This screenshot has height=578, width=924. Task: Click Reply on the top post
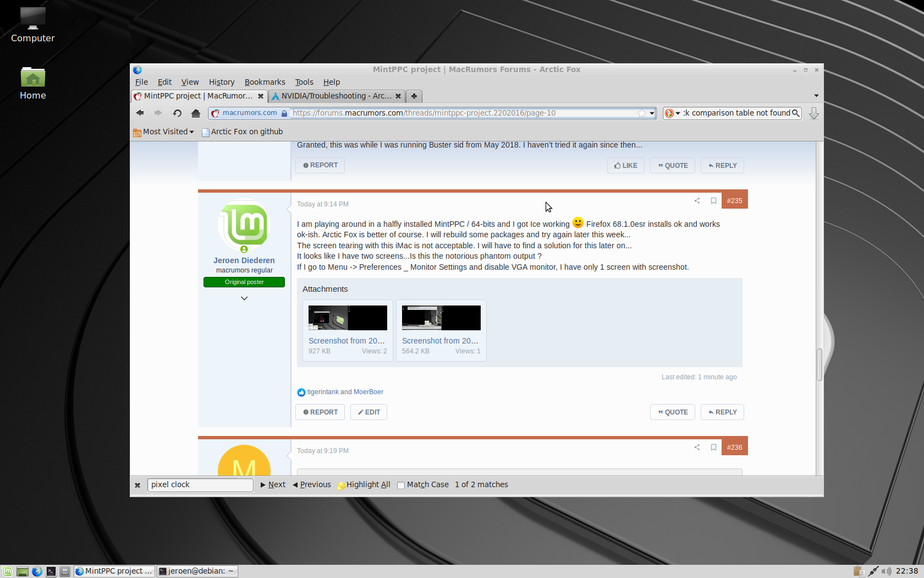(722, 166)
